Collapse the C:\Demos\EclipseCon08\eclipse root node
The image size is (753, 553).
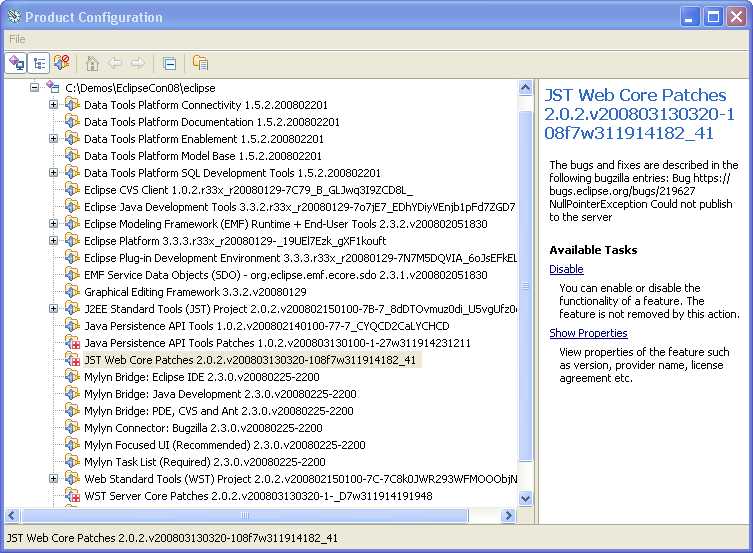tap(34, 87)
